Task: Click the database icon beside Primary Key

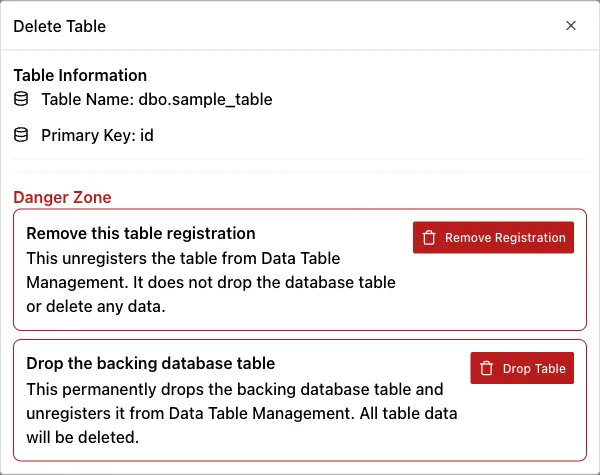Action: 21,135
